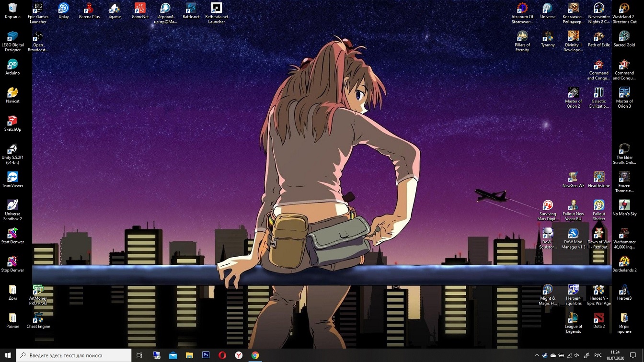Image resolution: width=644 pixels, height=362 pixels.
Task: Click the Navicat desktop icon
Action: click(12, 96)
